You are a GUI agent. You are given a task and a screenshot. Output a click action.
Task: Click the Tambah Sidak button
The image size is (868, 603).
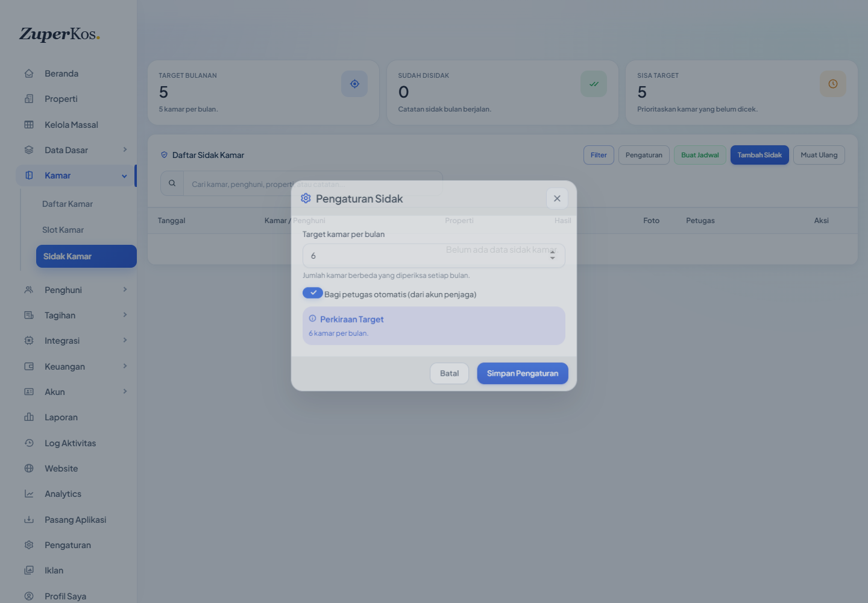tap(759, 155)
